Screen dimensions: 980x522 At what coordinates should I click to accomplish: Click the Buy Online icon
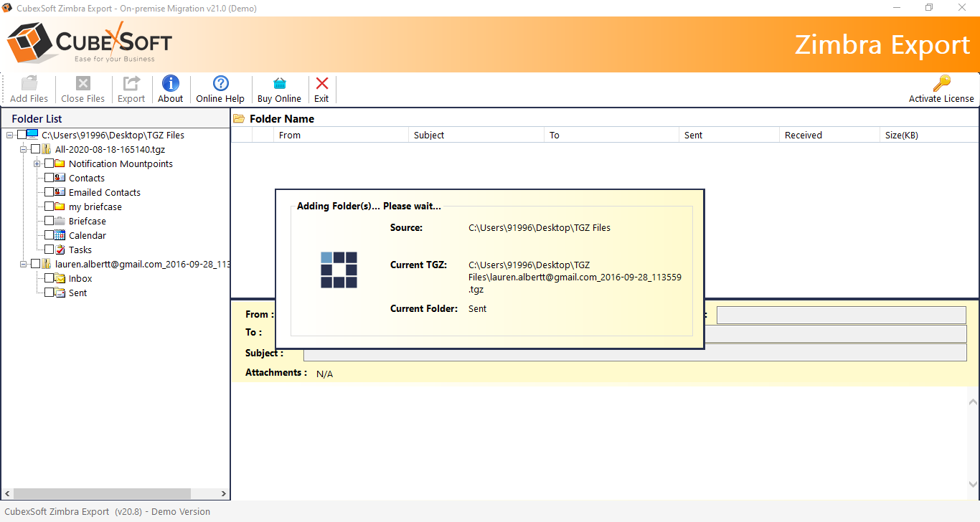(279, 89)
